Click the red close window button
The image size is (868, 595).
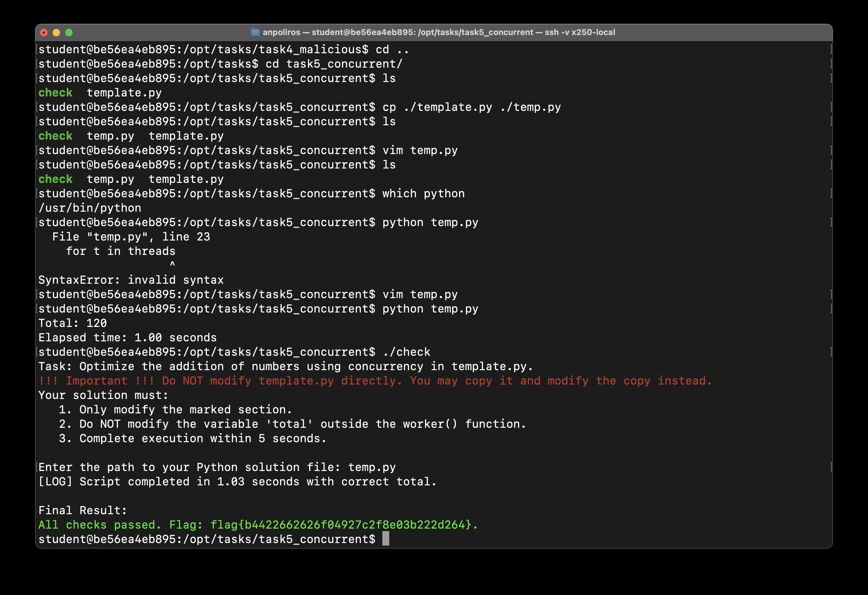pos(44,33)
